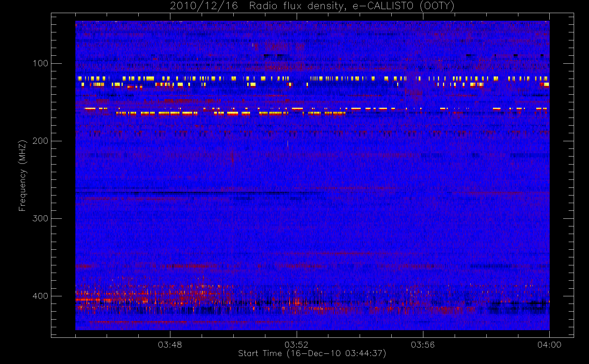Click the 03:48 time tick label
The width and height of the screenshot is (589, 364).
click(x=170, y=345)
